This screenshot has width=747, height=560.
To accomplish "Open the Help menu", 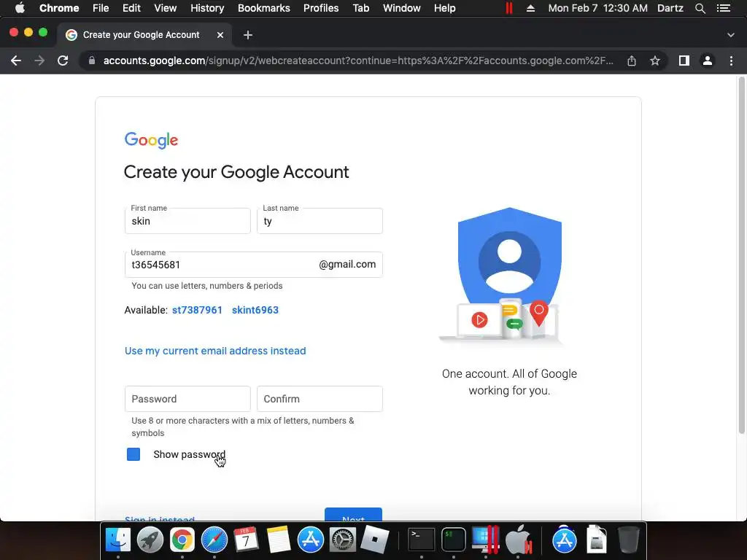I will (x=444, y=8).
